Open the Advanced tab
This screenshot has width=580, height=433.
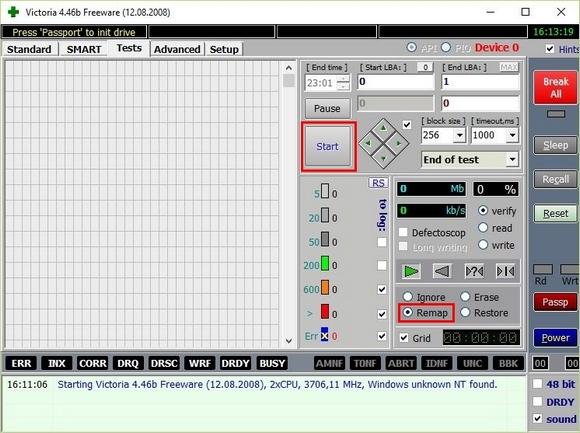[x=177, y=49]
